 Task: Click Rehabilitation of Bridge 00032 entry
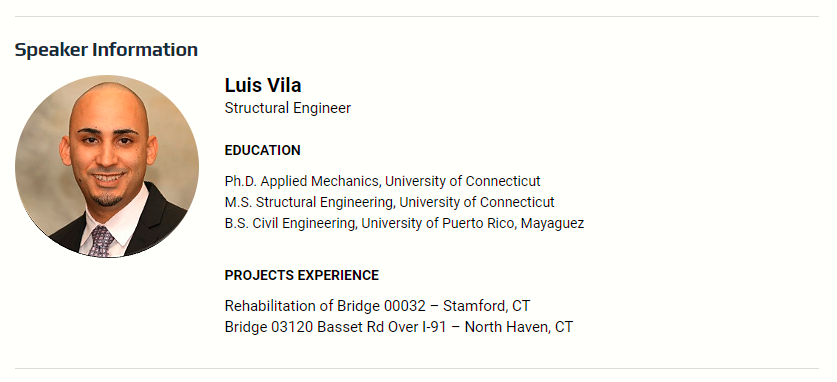pyautogui.click(x=377, y=306)
